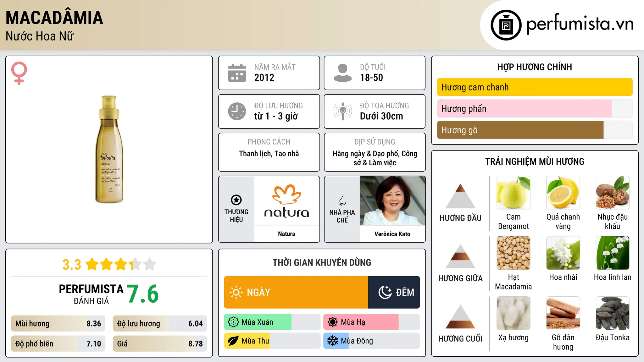Click the Mùi hương 8.36 score bar
This screenshot has height=362, width=644.
[58, 324]
